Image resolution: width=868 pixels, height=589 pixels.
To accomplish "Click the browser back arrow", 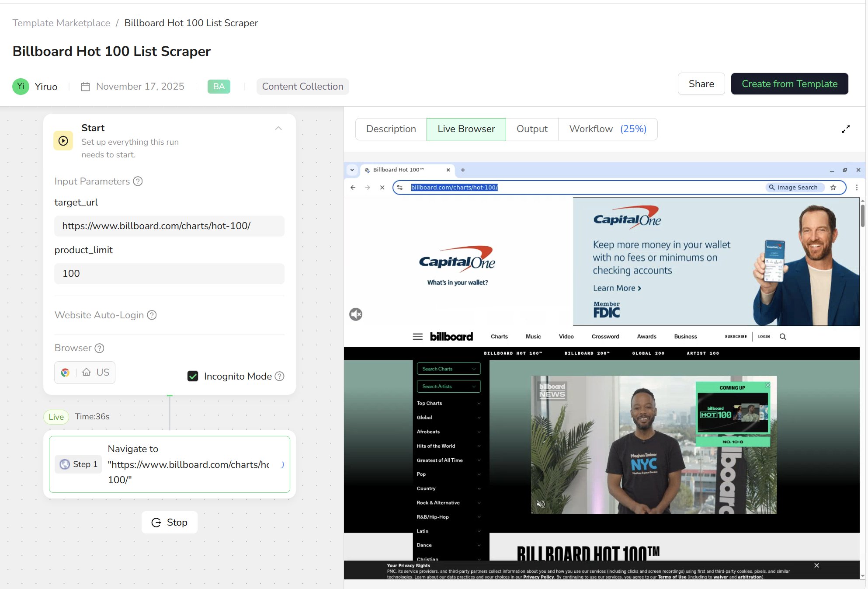I will 353,188.
